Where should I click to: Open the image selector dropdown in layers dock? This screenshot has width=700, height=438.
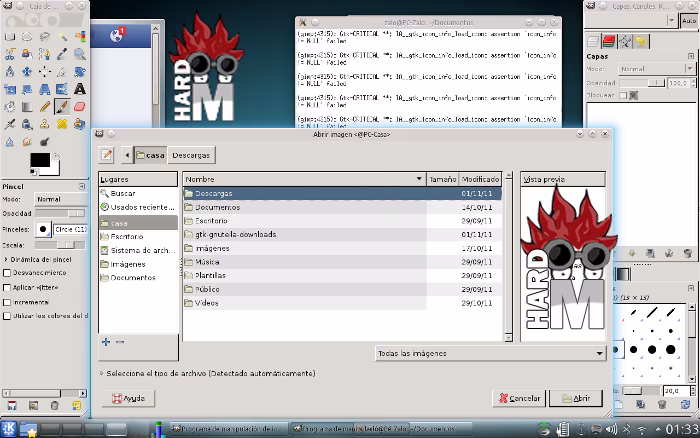pyautogui.click(x=630, y=21)
